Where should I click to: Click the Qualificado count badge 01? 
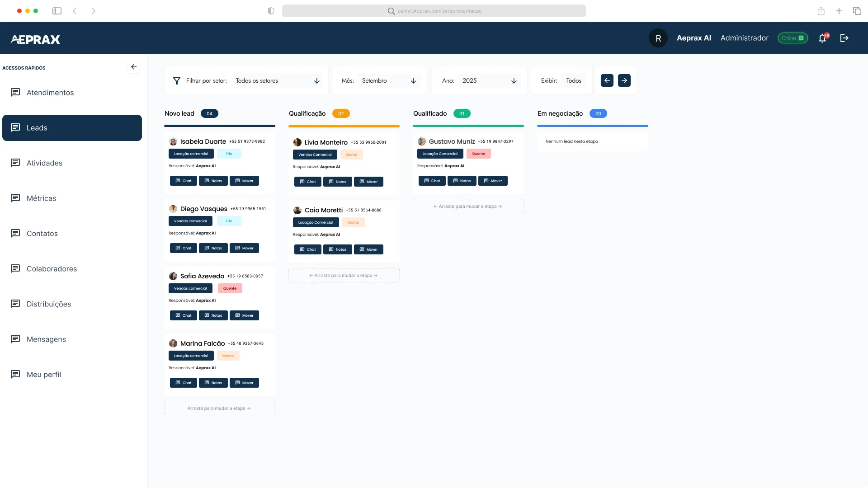click(462, 113)
